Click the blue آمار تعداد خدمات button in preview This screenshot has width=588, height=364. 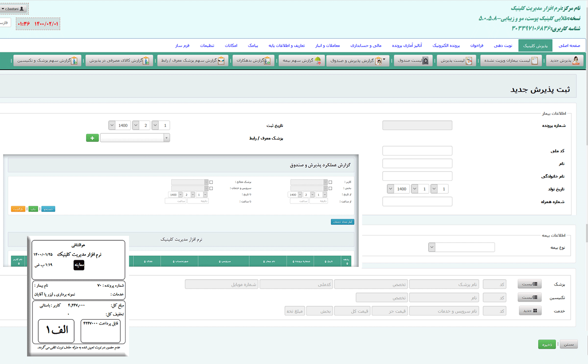click(342, 222)
